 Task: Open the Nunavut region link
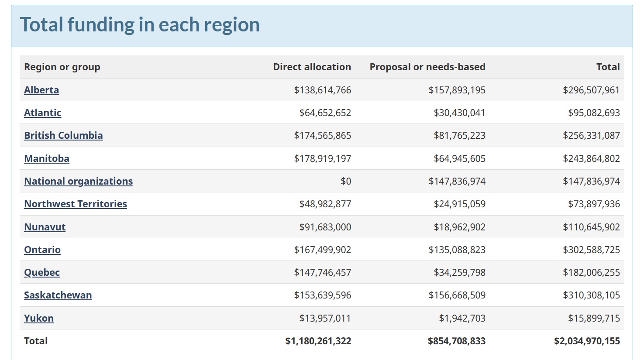point(45,227)
